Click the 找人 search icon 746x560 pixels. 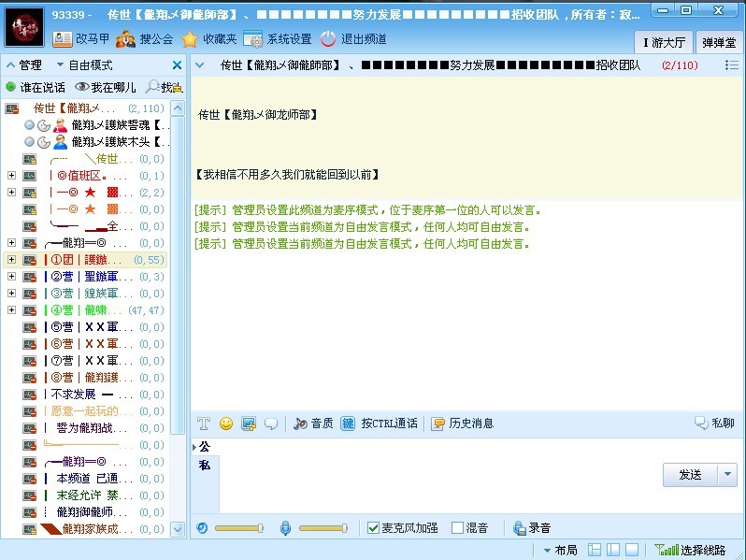coord(152,87)
